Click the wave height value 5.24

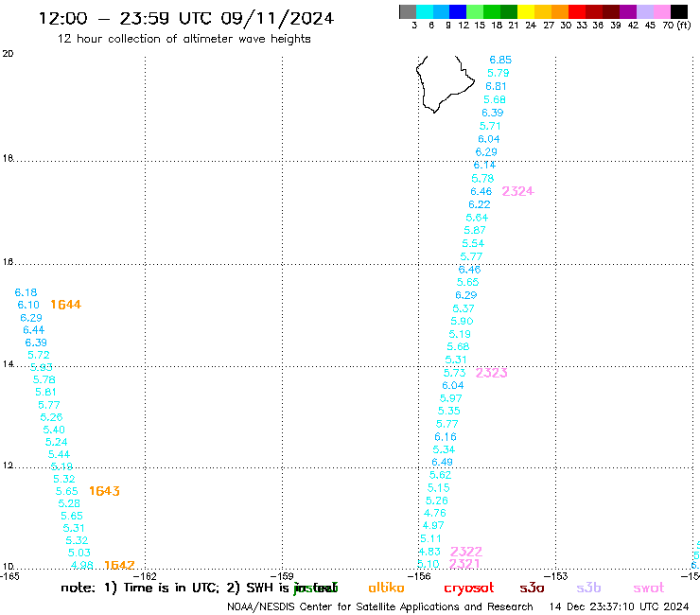click(56, 442)
